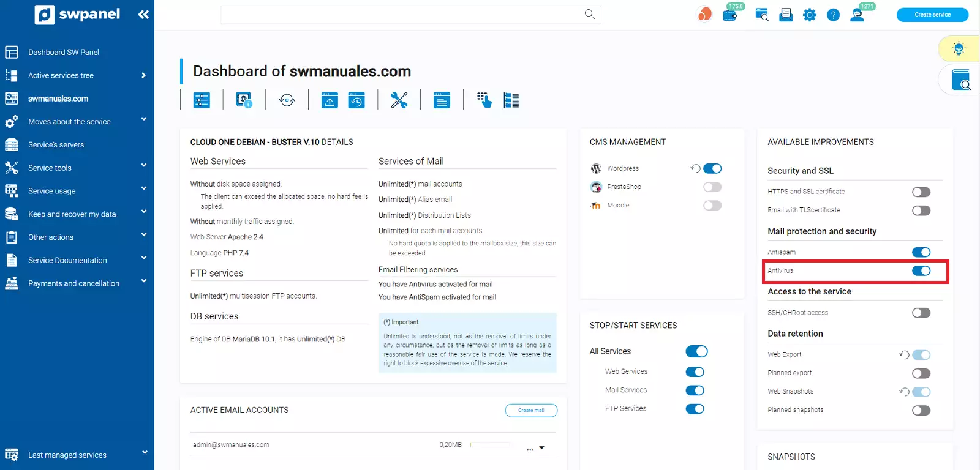980x470 pixels.
Task: Enable HTTPS and SSL certificate toggle
Action: coord(921,192)
